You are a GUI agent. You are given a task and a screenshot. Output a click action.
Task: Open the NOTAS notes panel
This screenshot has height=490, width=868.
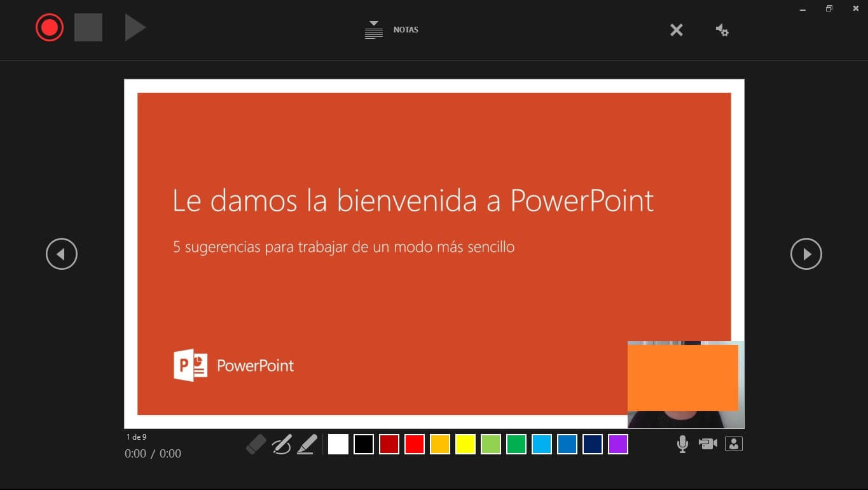coord(392,30)
